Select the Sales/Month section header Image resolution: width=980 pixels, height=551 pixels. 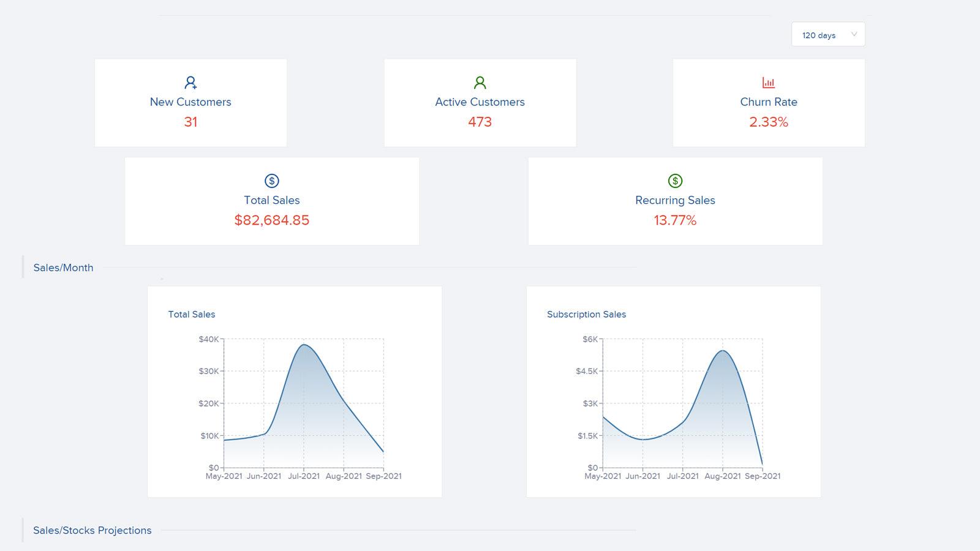click(63, 267)
